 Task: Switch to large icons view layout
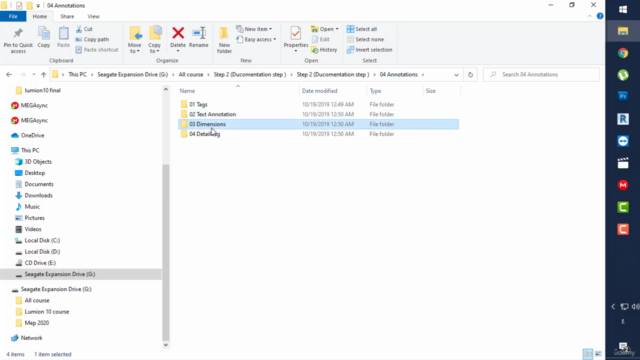pos(598,354)
